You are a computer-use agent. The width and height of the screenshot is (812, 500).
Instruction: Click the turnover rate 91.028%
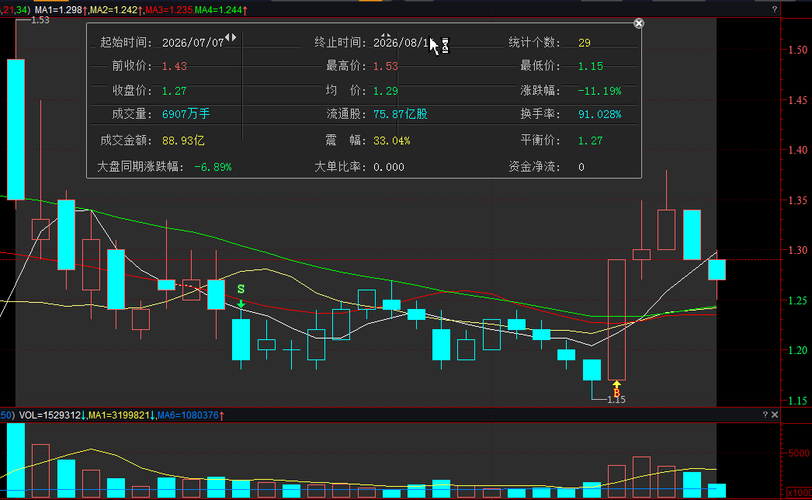point(600,114)
